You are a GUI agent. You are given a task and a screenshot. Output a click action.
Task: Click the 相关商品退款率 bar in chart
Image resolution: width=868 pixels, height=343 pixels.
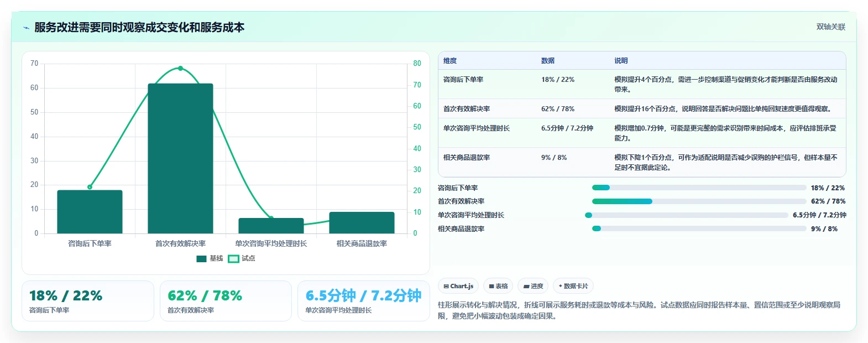click(362, 222)
